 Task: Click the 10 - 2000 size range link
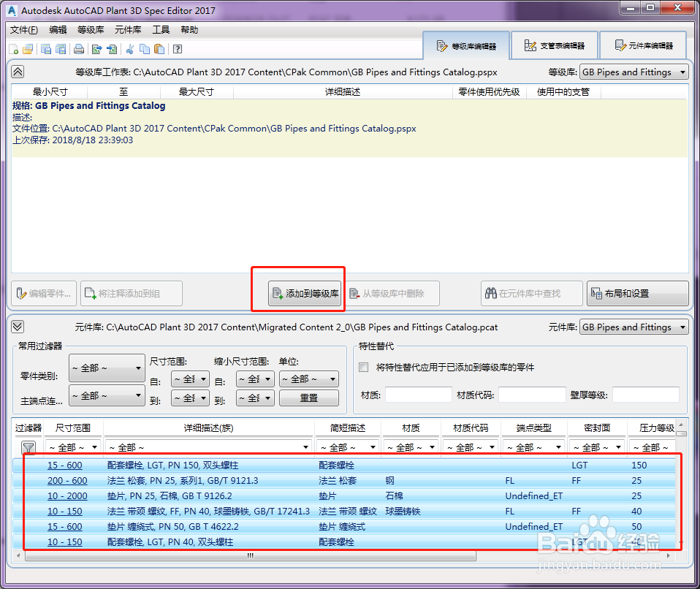(x=67, y=495)
